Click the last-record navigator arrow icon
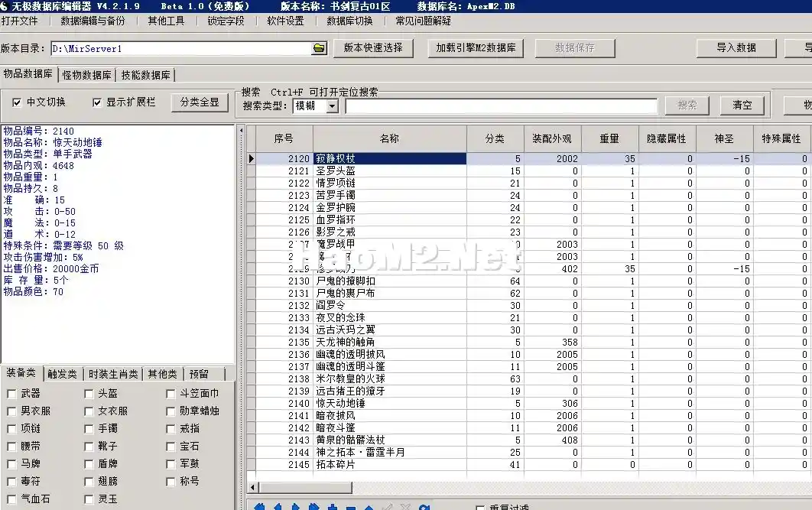This screenshot has width=812, height=510. (x=313, y=507)
